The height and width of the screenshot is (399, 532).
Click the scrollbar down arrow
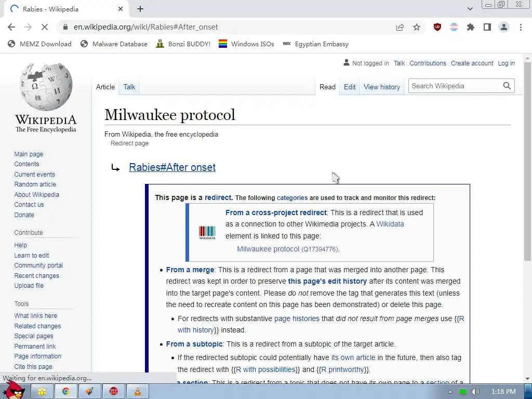click(x=527, y=379)
